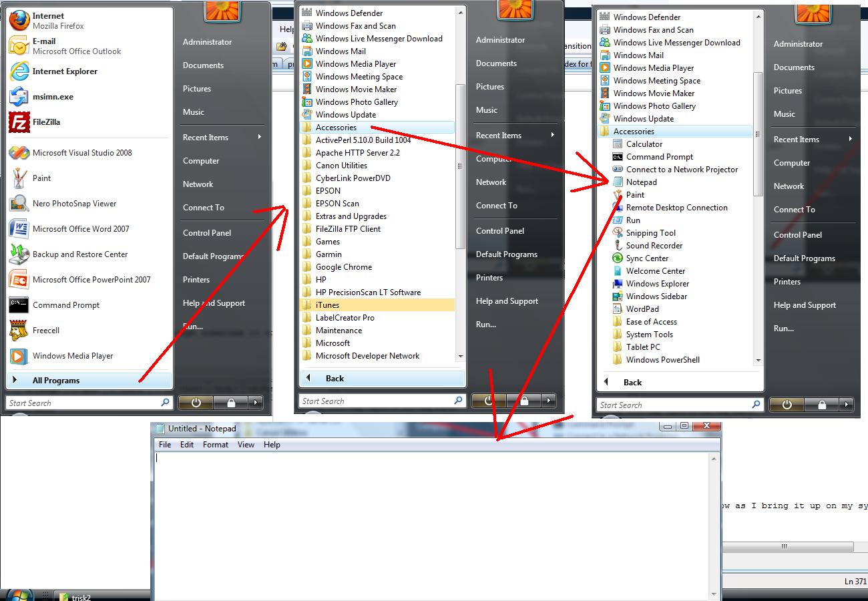Open Calculator in the Accessories list

[x=644, y=144]
